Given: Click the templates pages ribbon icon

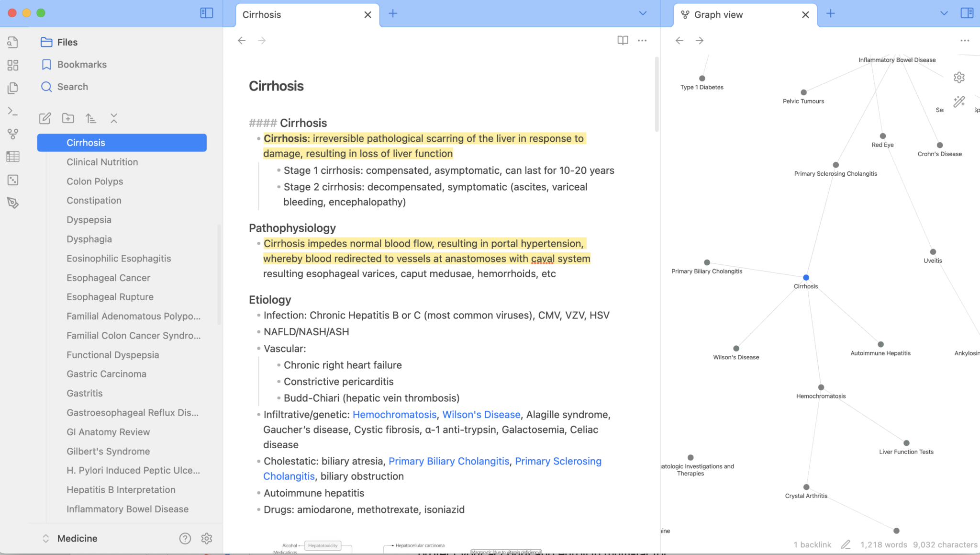Looking at the screenshot, I should pos(13,88).
